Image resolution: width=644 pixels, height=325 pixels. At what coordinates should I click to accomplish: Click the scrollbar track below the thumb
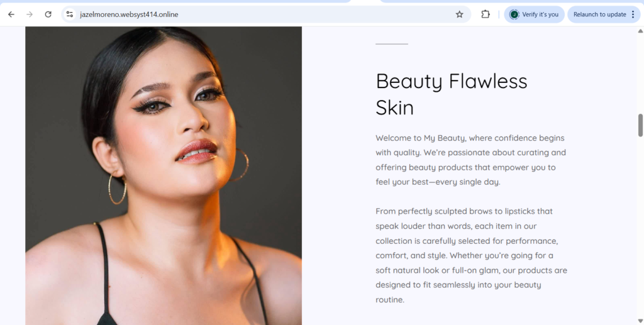(640, 226)
